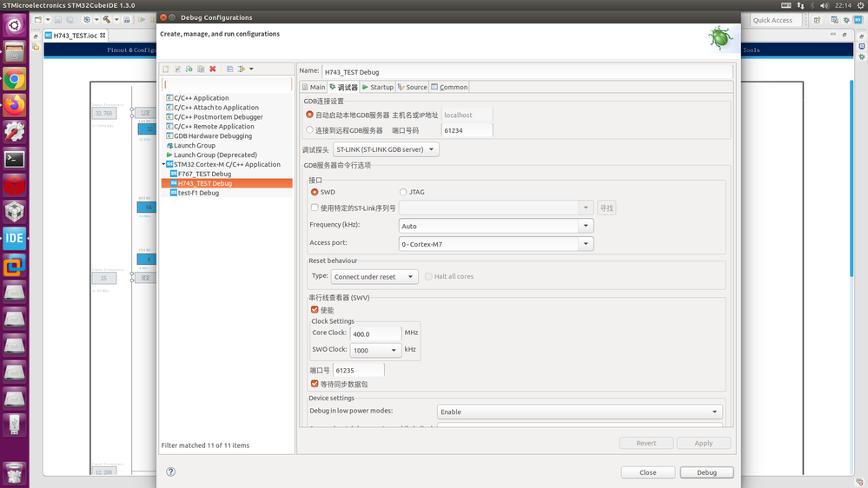Screen dimensions: 868x488
Task: Open the Trash in the dock
Action: (x=15, y=473)
